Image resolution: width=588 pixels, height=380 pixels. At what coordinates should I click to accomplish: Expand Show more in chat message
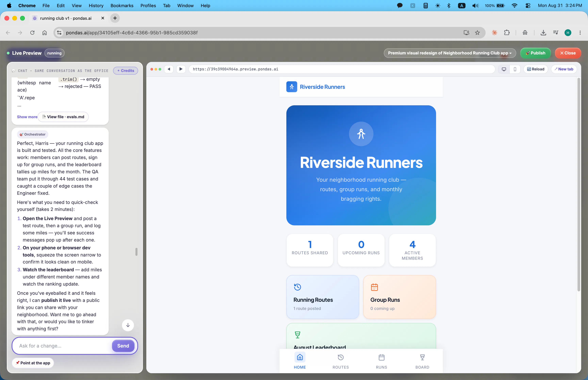pyautogui.click(x=27, y=117)
